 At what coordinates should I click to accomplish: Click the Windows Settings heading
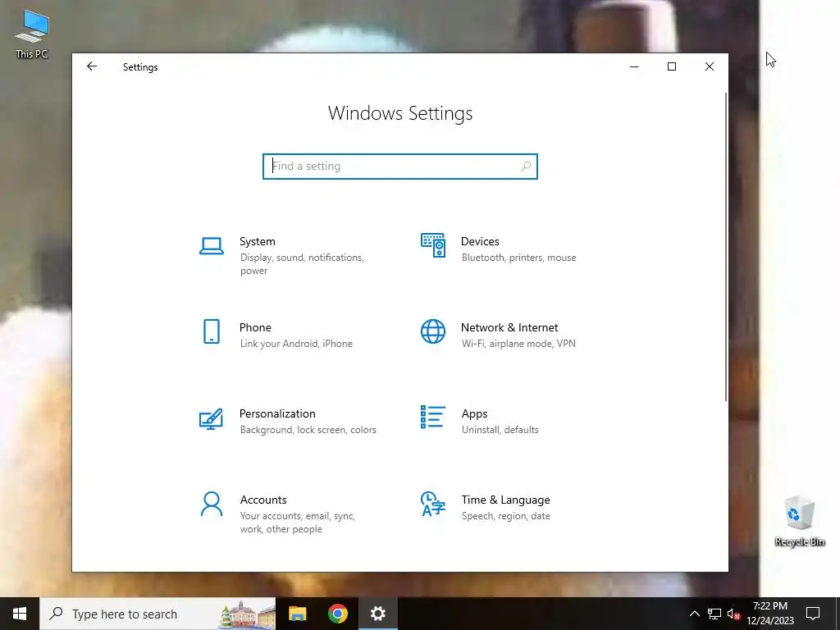click(400, 113)
